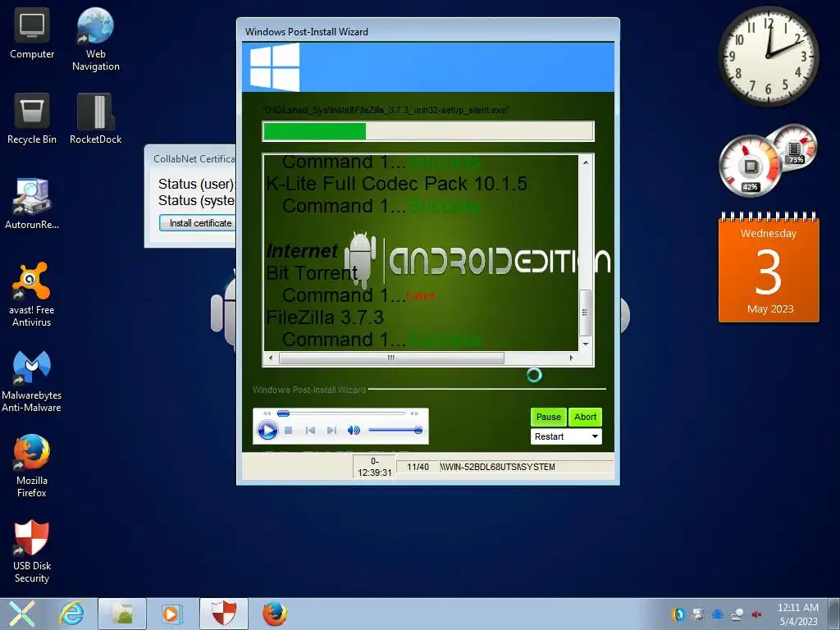840x630 pixels.
Task: Click the analog clock gadget
Action: (768, 56)
